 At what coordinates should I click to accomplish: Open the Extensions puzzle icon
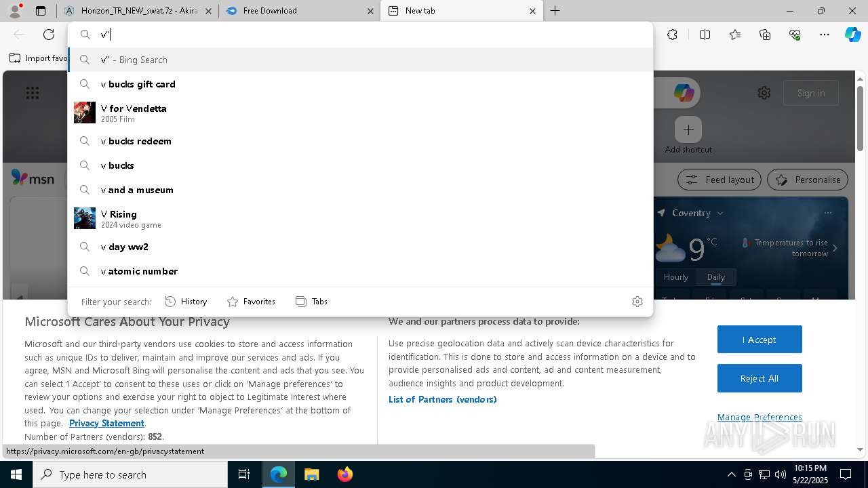672,35
